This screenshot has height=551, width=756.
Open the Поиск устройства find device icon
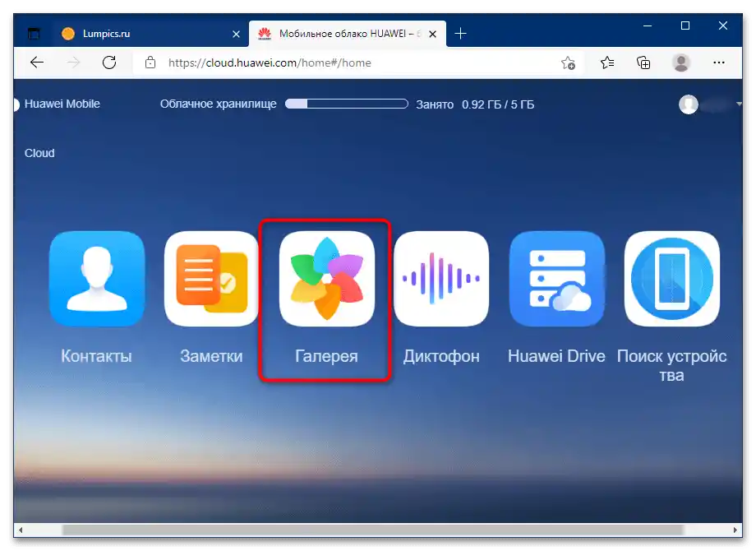(671, 279)
